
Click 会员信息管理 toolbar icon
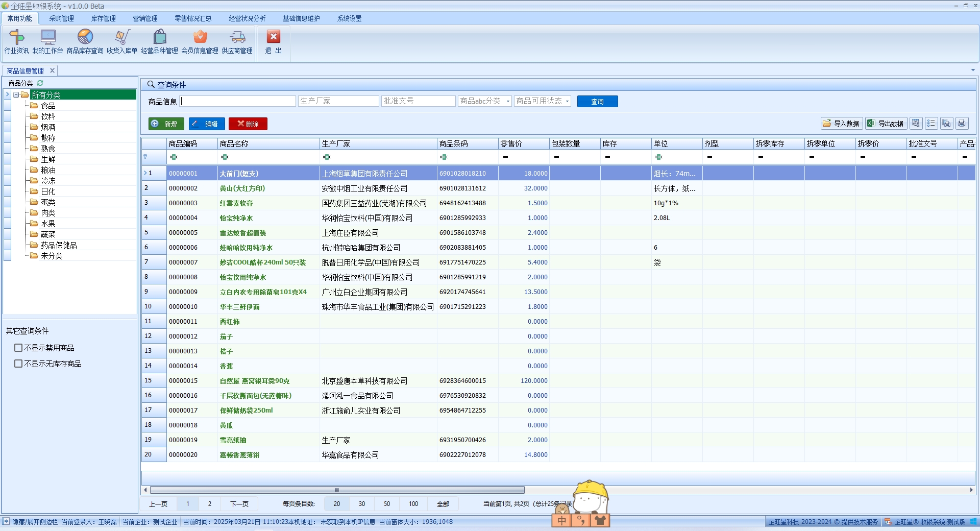click(x=200, y=37)
